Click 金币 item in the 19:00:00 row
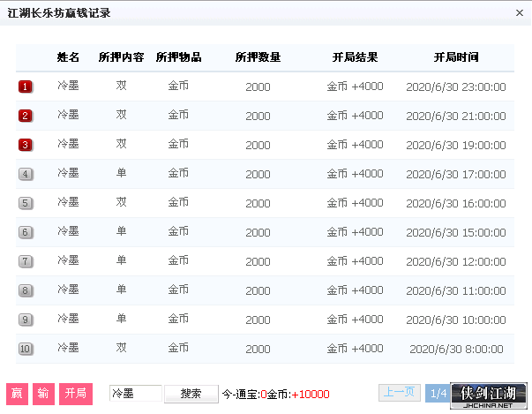This screenshot has height=414, width=532. (178, 144)
